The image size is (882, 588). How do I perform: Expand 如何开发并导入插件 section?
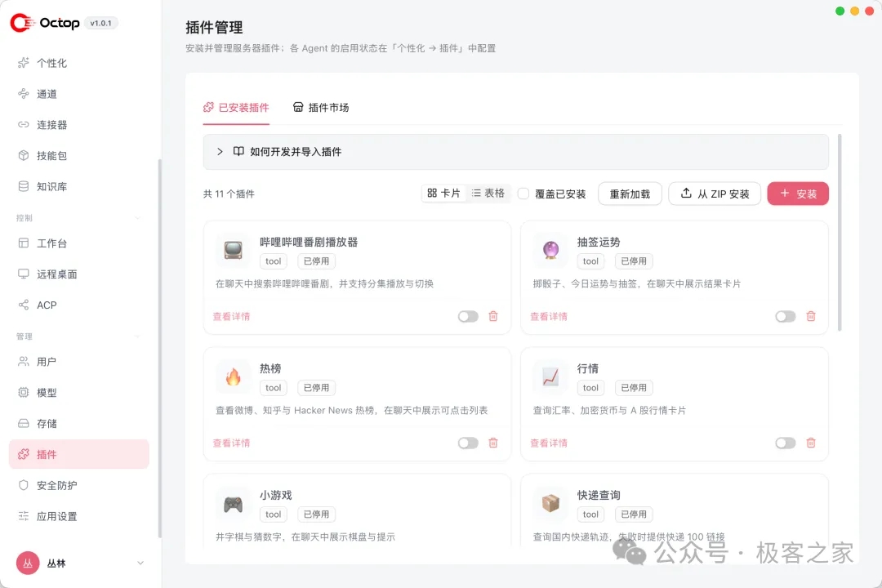click(516, 151)
